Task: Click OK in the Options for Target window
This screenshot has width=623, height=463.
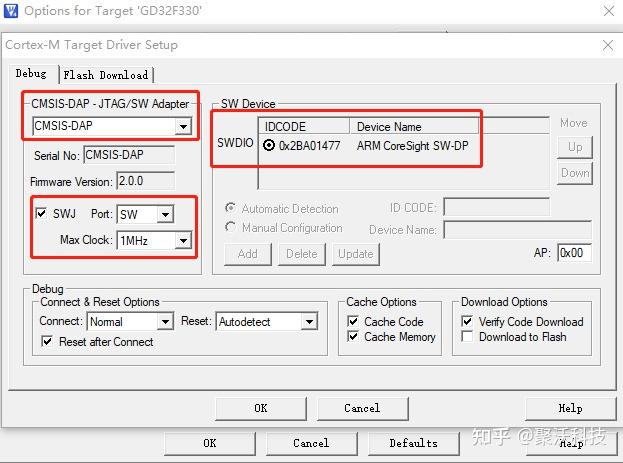Action: point(210,443)
